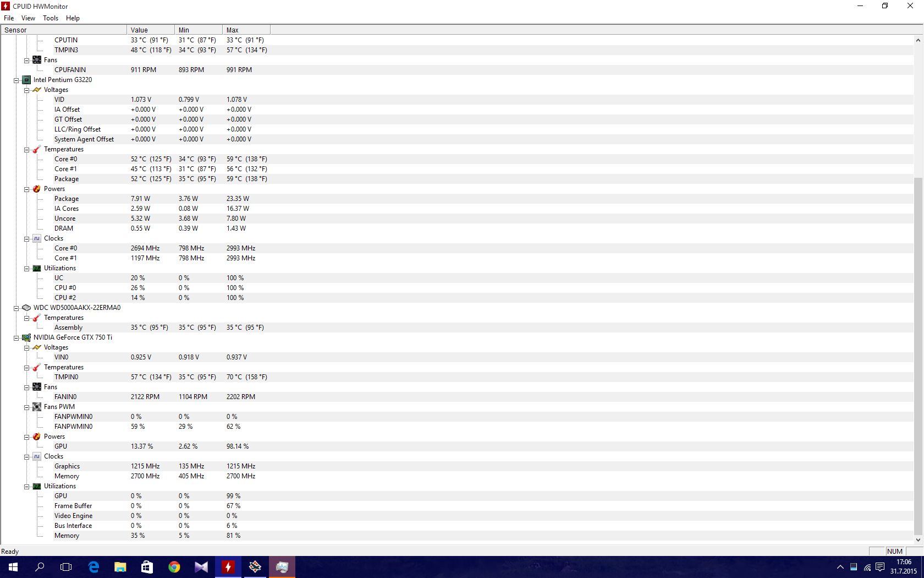Viewport: 924px width, 578px height.
Task: Click the Value column header
Action: coord(151,30)
